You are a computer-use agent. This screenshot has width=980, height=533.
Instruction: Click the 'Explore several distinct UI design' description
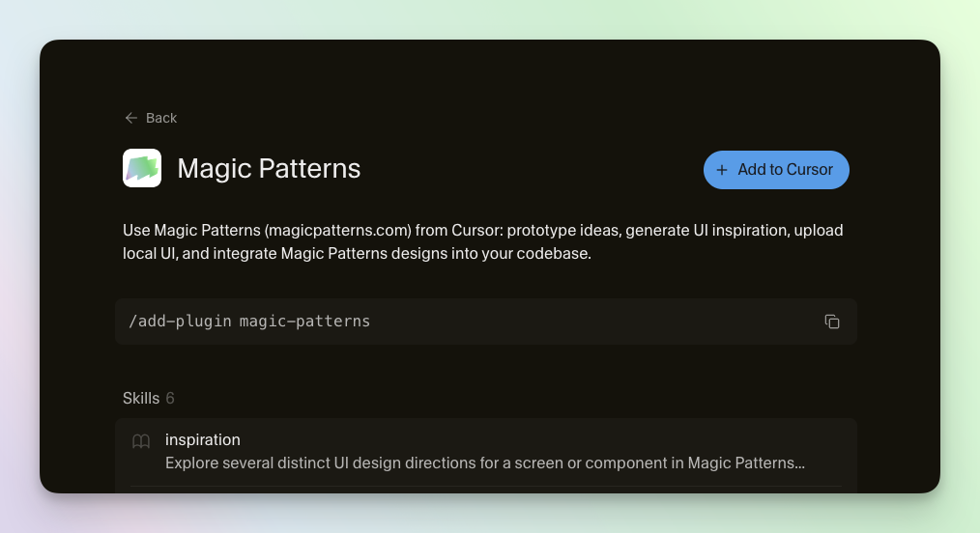pos(485,463)
